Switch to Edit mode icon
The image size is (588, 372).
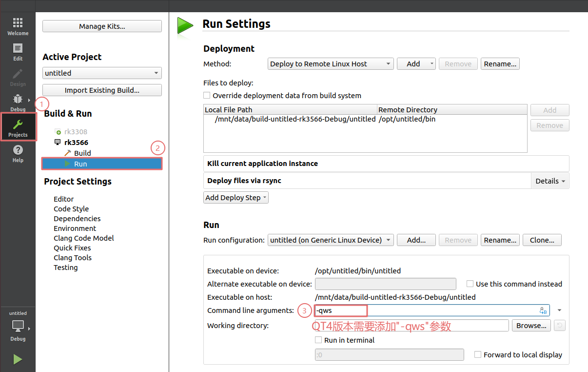click(18, 49)
